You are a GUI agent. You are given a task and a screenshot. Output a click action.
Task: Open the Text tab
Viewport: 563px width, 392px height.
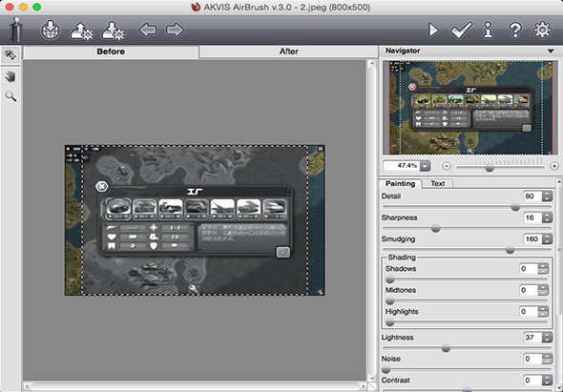[x=437, y=183]
